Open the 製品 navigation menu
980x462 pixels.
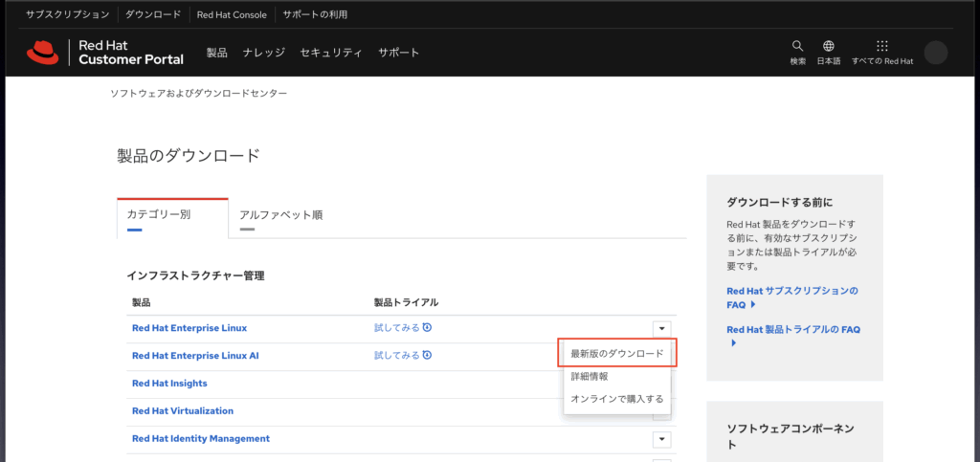pyautogui.click(x=216, y=53)
